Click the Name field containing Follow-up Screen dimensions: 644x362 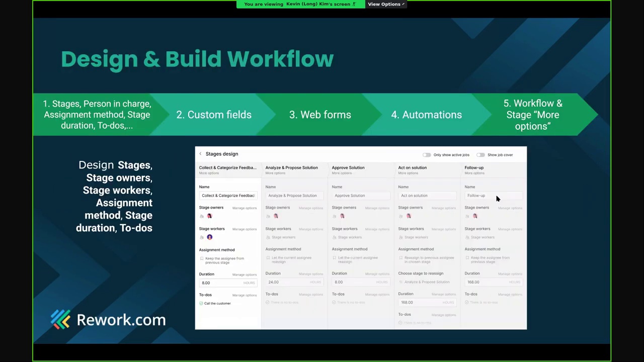[494, 196]
